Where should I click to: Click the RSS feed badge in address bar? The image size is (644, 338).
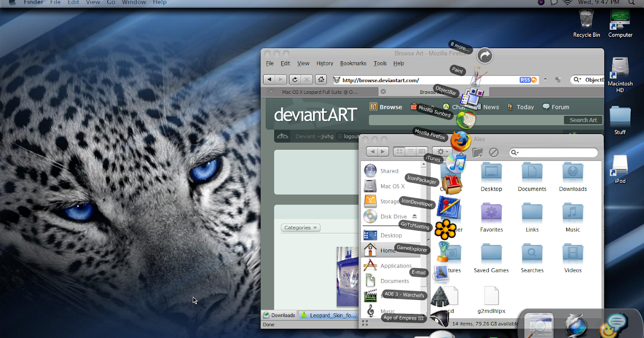coord(528,80)
